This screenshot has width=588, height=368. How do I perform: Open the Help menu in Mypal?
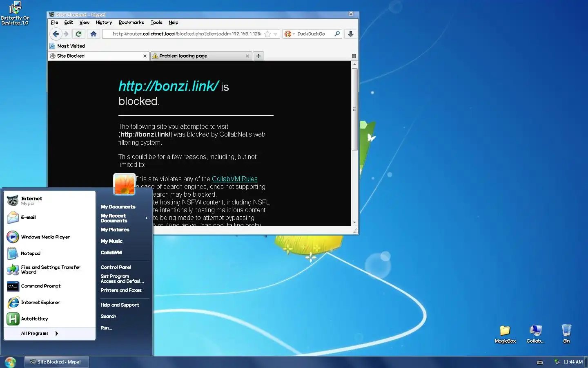[174, 22]
